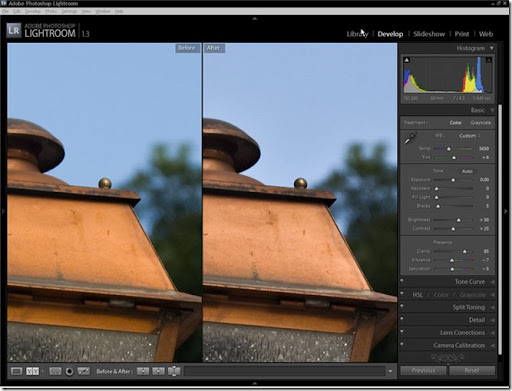The height and width of the screenshot is (391, 512).
Task: Click the Auto tone button
Action: point(467,171)
